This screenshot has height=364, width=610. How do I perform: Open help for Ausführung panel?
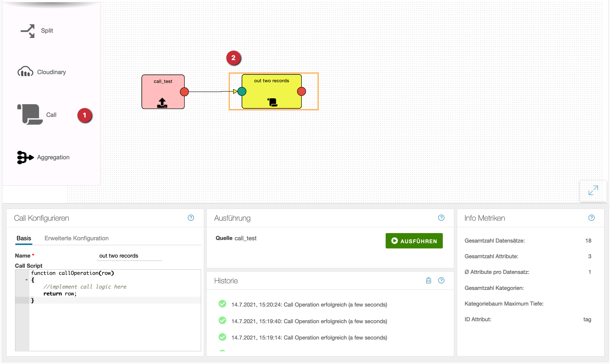pos(441,218)
